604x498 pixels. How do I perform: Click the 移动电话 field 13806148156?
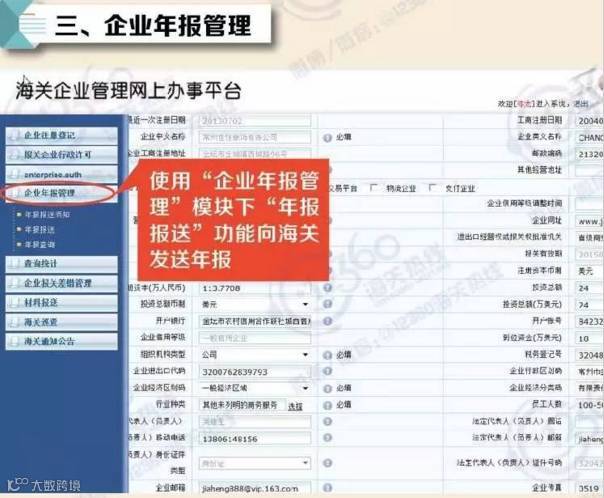[x=255, y=438]
